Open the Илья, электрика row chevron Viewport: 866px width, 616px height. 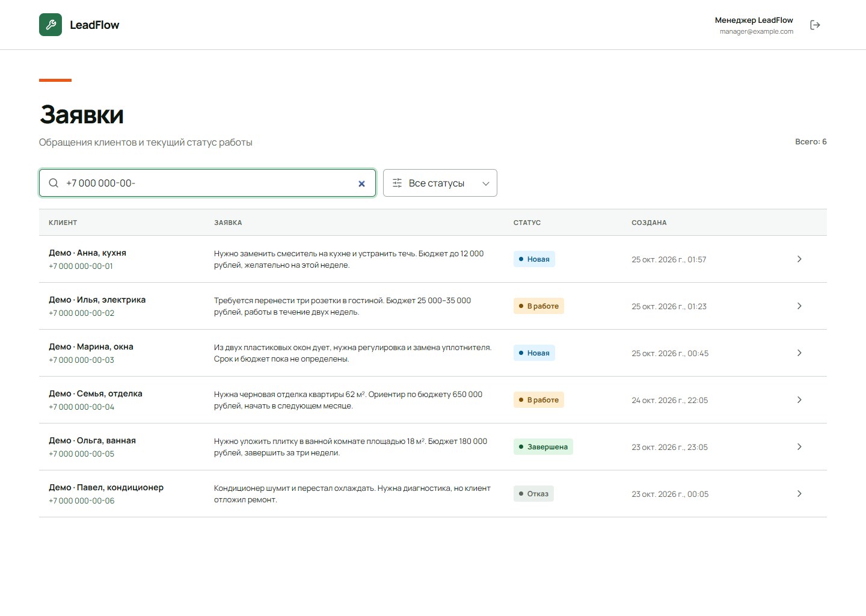799,306
